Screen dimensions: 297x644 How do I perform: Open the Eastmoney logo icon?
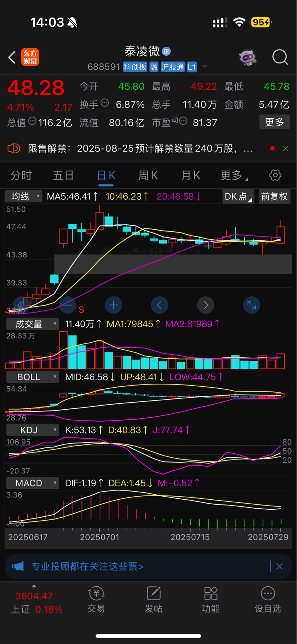[30, 57]
